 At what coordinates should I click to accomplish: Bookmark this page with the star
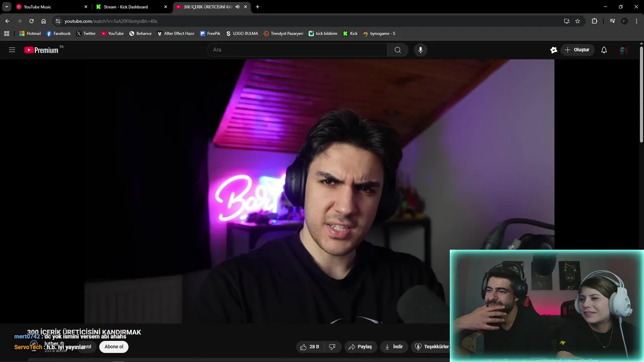click(578, 21)
